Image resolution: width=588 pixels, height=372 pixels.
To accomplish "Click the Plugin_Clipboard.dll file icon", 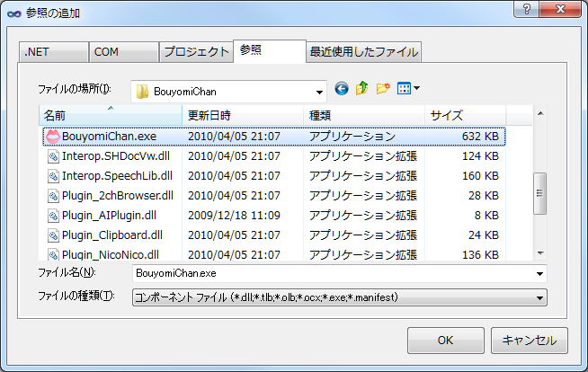I will tap(53, 235).
